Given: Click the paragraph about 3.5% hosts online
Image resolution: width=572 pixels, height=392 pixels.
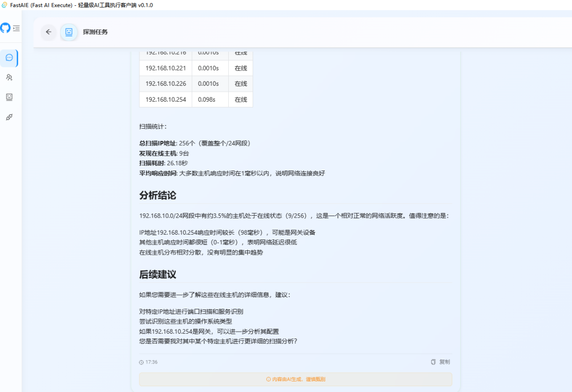Looking at the screenshot, I should pyautogui.click(x=294, y=216).
